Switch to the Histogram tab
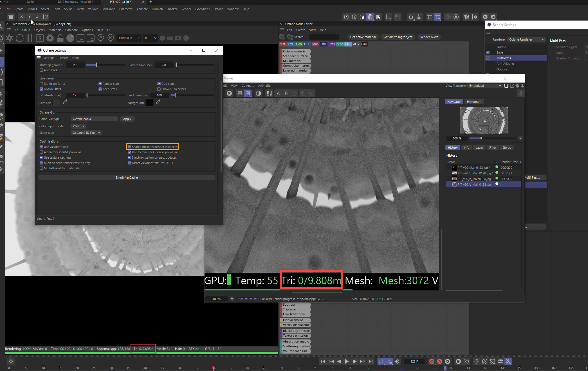Screen dimensions: 588x371 pos(474,102)
